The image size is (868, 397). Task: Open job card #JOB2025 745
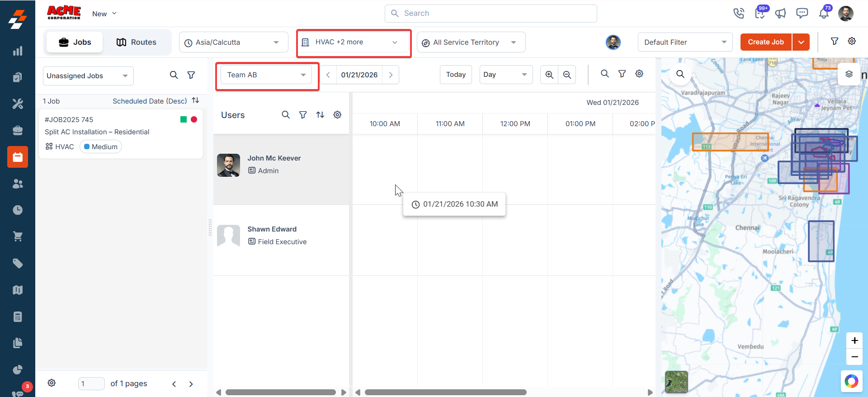[121, 133]
